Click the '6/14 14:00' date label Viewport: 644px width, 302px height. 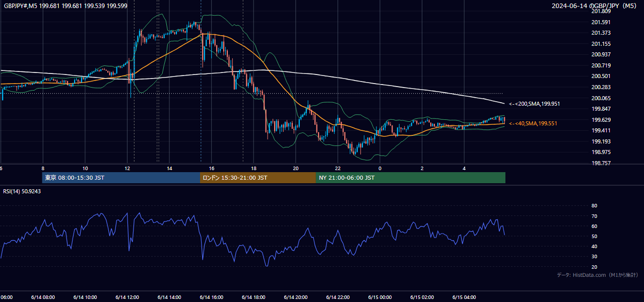[169, 297]
